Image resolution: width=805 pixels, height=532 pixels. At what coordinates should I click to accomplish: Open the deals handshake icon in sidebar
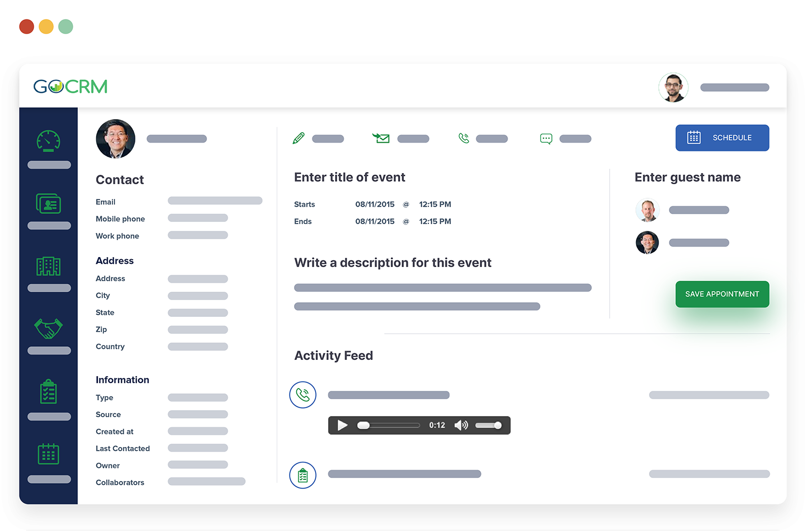tap(48, 329)
